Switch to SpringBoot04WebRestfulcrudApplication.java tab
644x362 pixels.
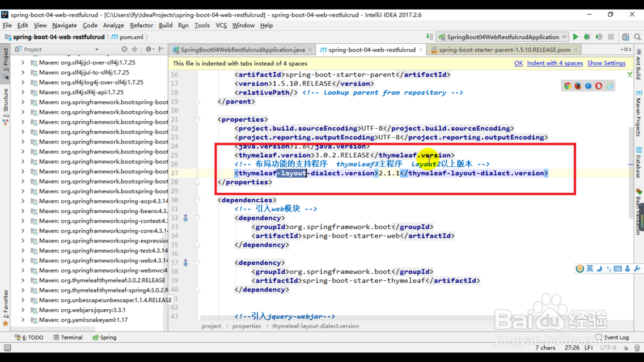pyautogui.click(x=242, y=50)
